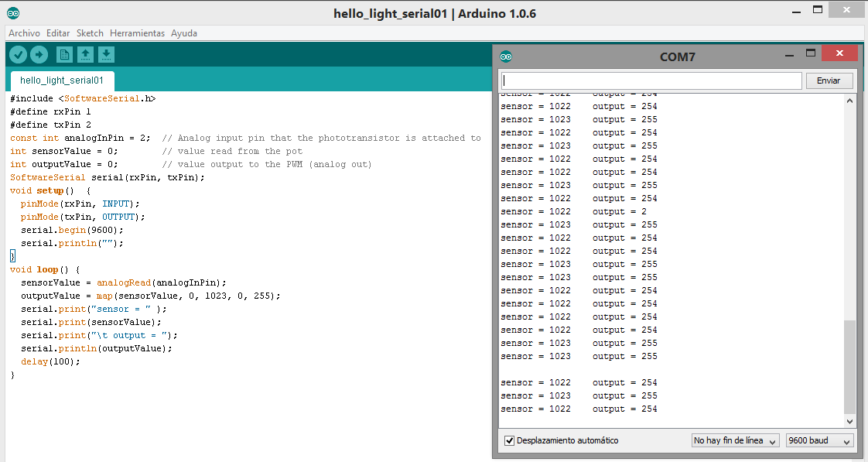Screen dimensions: 868x462
Task: Open the Editar menu
Action: [x=58, y=33]
